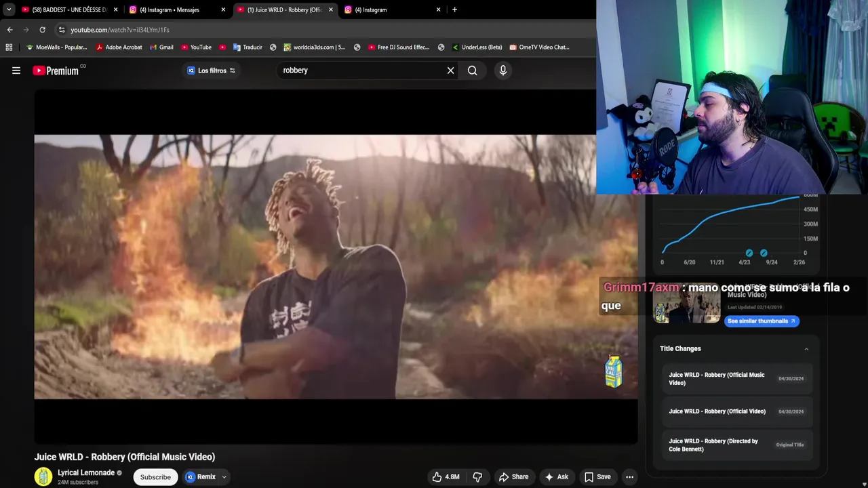Image resolution: width=868 pixels, height=488 pixels.
Task: Open the thumbnail history preview image
Action: [x=686, y=303]
